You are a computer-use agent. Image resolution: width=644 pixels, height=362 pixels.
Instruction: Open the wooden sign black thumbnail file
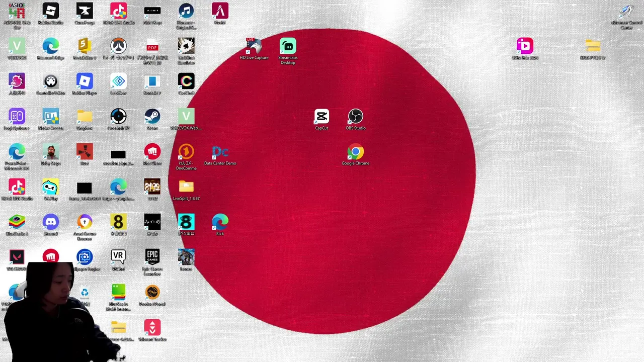119,156
